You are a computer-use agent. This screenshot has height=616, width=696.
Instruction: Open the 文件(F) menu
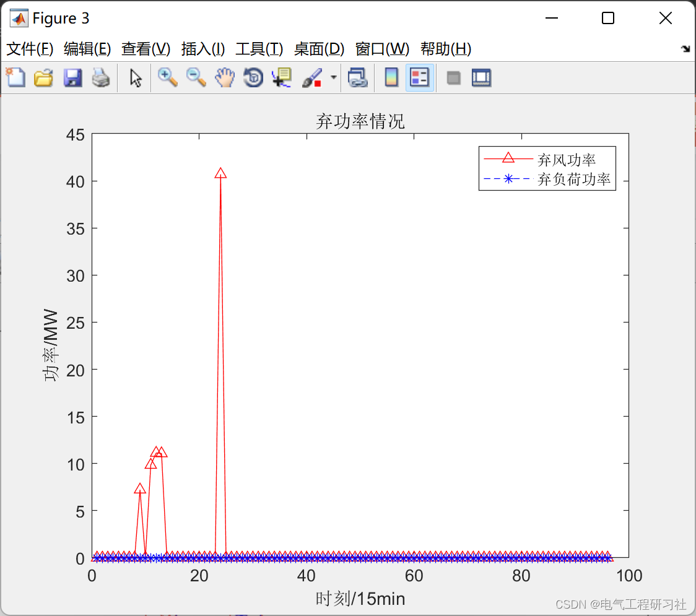(30, 49)
